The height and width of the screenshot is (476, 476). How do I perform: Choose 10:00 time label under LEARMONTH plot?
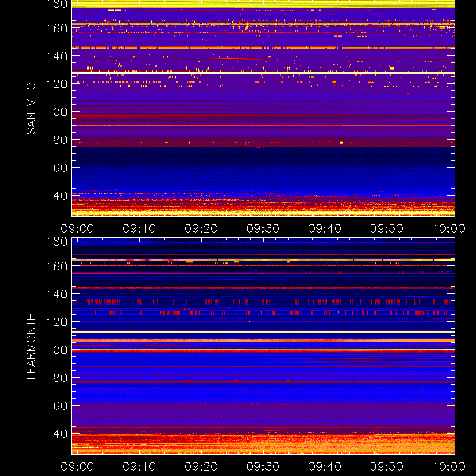coord(449,466)
